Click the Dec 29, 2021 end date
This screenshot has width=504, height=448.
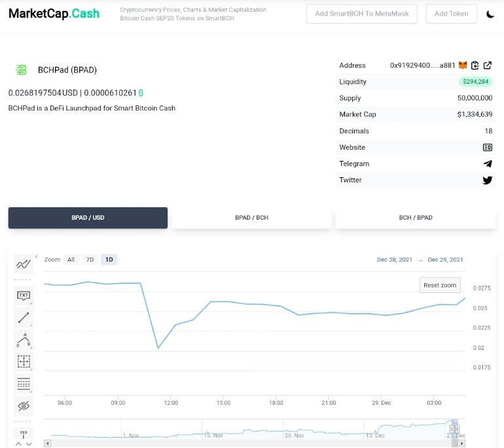(x=445, y=260)
